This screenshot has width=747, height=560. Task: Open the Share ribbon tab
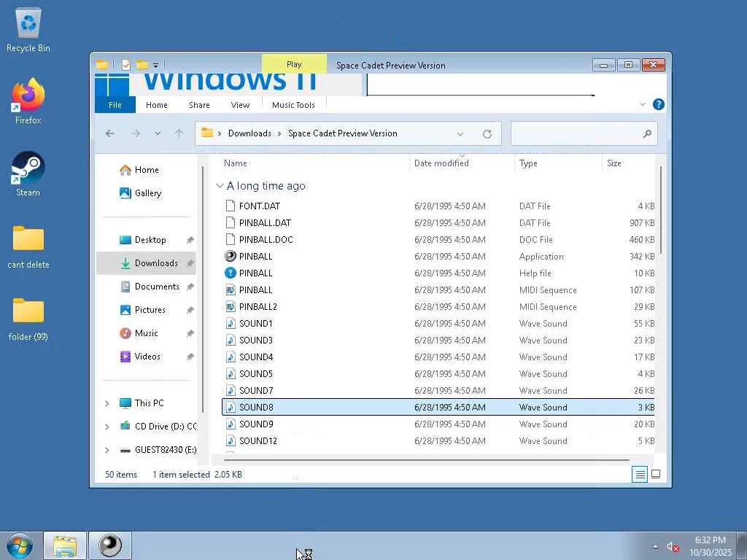[x=199, y=105]
